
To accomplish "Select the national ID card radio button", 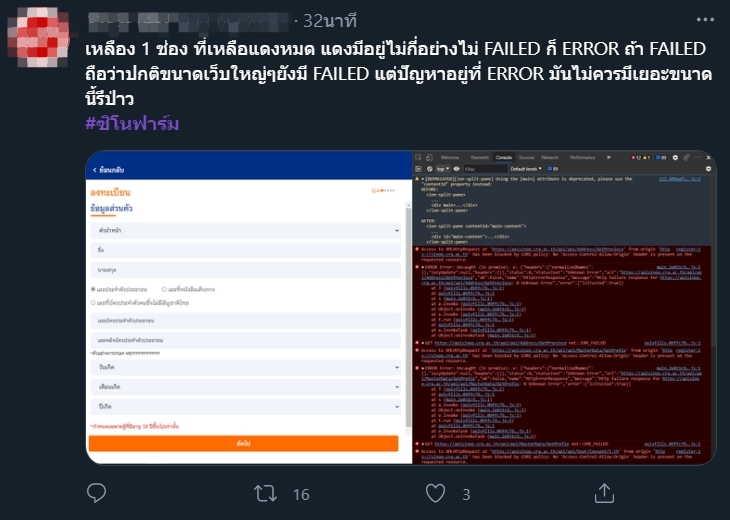I will click(x=94, y=290).
